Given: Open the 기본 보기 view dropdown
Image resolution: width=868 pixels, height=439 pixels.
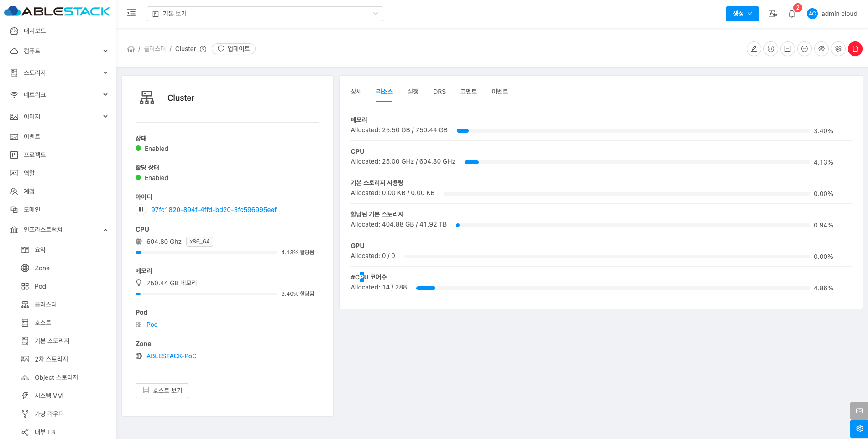Looking at the screenshot, I should pyautogui.click(x=265, y=14).
